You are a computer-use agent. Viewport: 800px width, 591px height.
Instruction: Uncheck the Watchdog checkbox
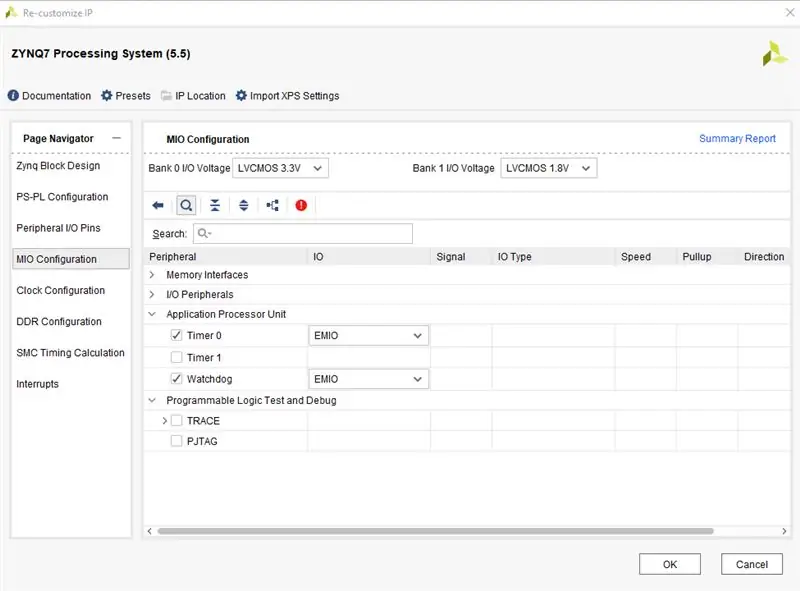[x=176, y=378]
